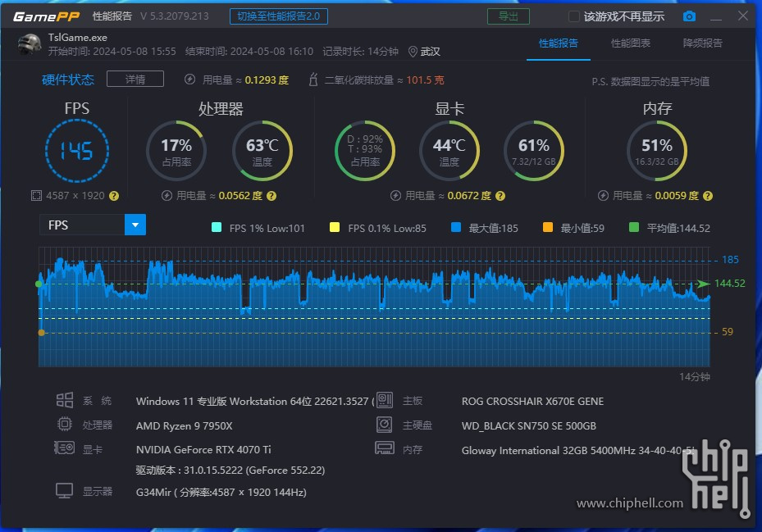Click the ROG CROSSHAIR X670E GENE text
Image resolution: width=762 pixels, height=532 pixels.
point(532,402)
